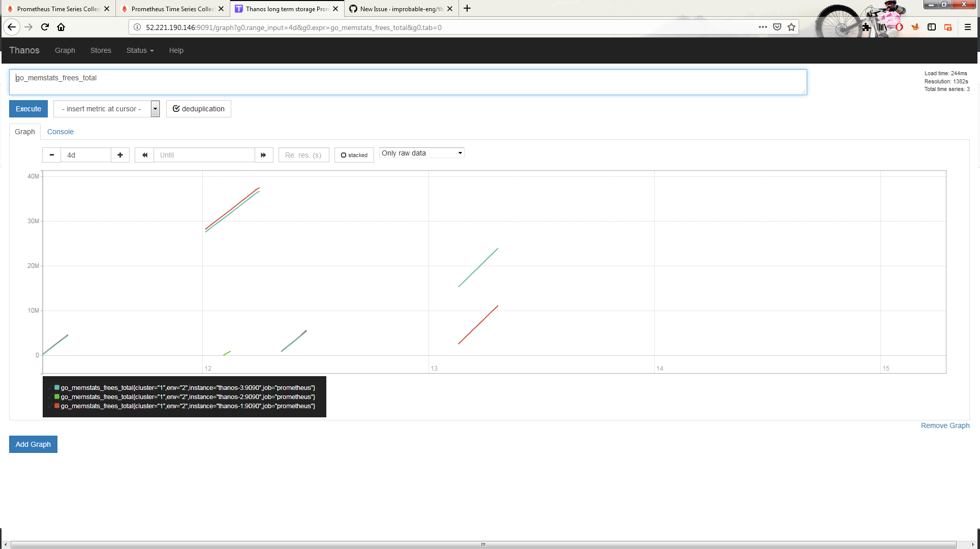Click the plus button to increase range

tap(120, 155)
